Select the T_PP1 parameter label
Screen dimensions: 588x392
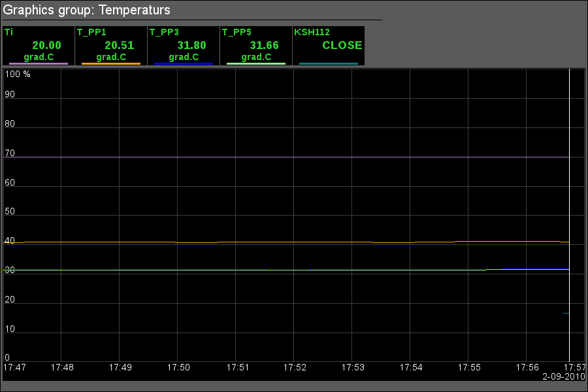click(91, 31)
